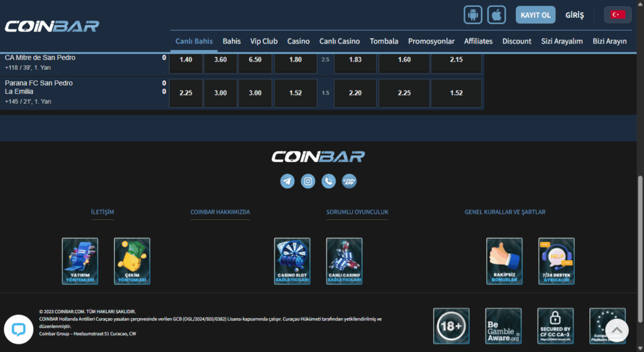Click Sizi Arayalım in navigation

[x=562, y=41]
